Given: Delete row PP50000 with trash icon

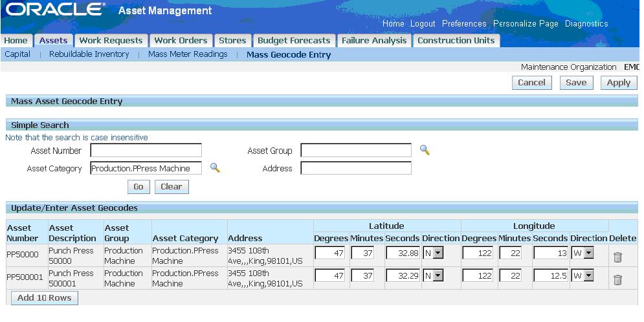Looking at the screenshot, I should click(617, 257).
